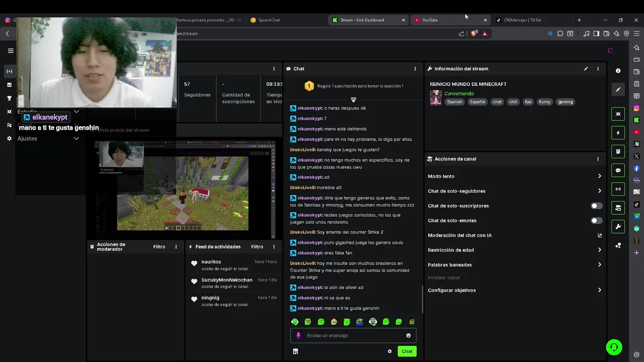Click the share page icon in address bar
The image size is (644, 362).
[x=461, y=34]
